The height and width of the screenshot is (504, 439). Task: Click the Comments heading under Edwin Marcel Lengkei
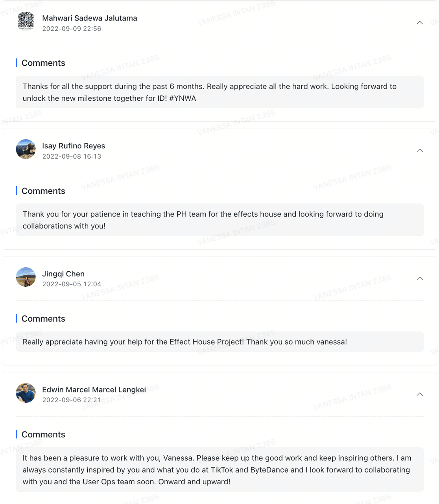pos(43,434)
